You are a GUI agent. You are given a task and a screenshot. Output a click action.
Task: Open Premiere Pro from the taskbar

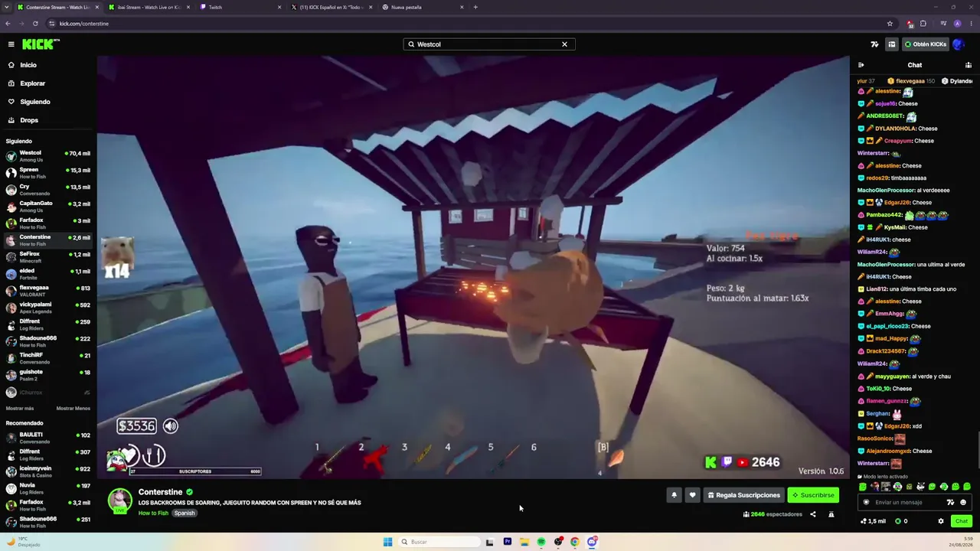pos(507,542)
